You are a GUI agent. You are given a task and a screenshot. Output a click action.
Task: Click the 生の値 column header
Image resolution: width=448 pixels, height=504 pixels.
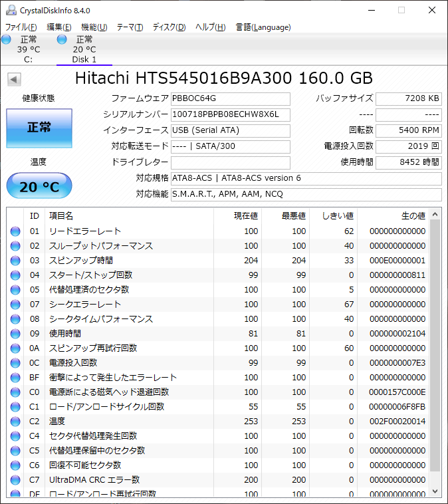[x=393, y=215]
